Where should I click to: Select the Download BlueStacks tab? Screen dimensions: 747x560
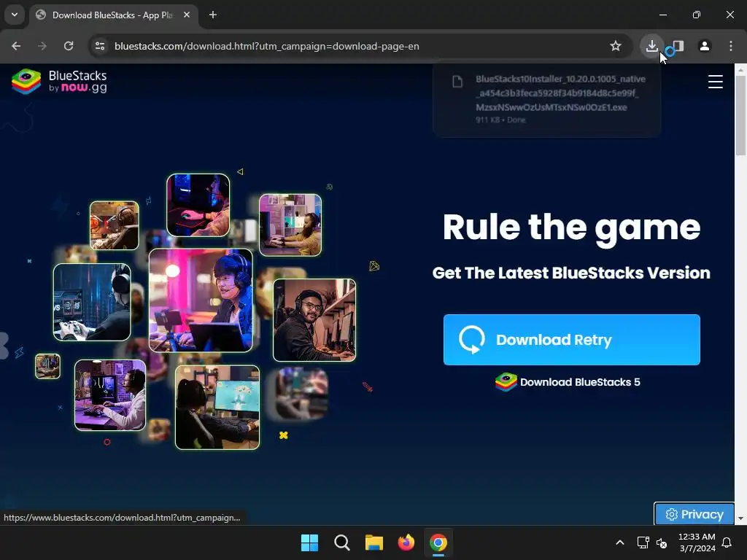[x=112, y=15]
